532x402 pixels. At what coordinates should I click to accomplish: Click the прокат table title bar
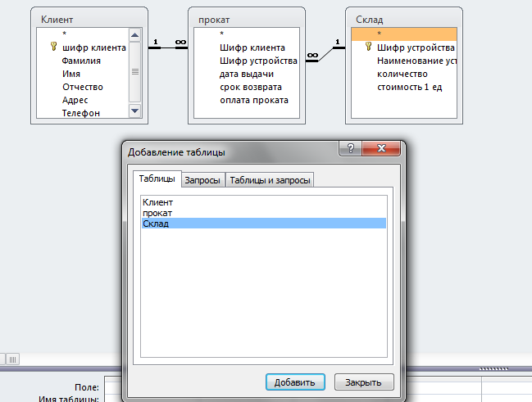tap(247, 20)
